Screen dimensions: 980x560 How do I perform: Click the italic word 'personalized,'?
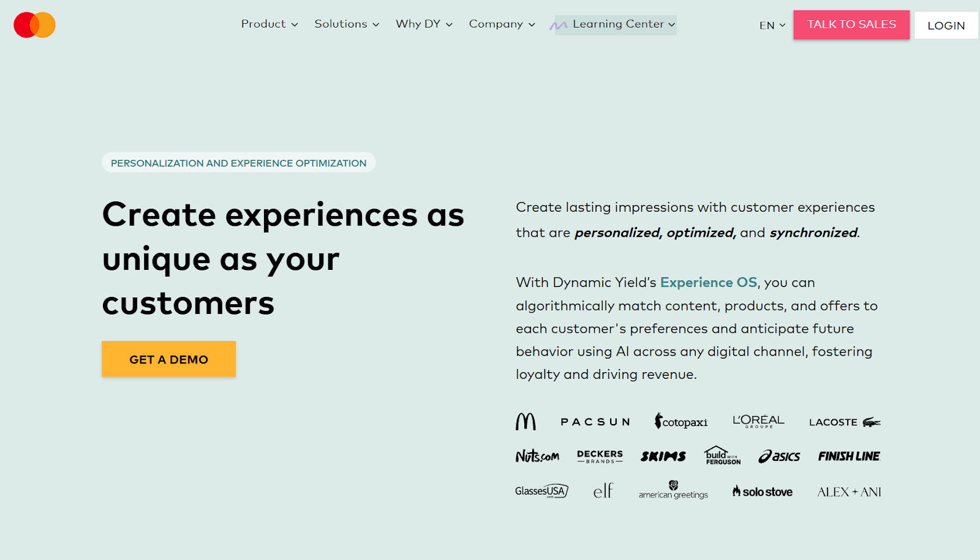[x=619, y=233]
